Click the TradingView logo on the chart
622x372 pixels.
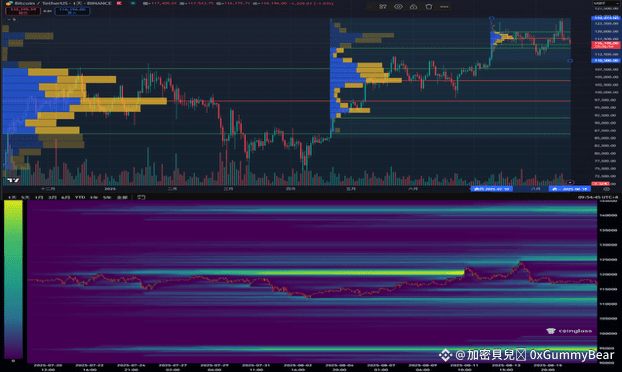13,180
